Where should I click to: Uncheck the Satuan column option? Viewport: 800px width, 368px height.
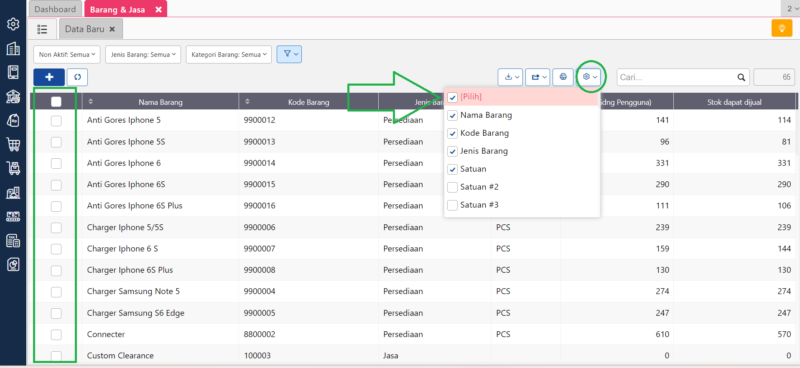(452, 169)
